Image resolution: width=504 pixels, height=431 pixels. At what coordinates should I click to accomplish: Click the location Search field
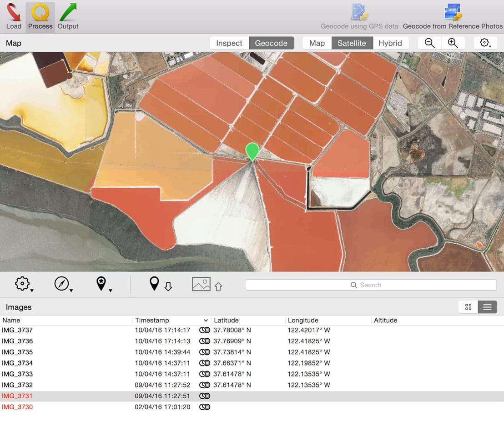371,285
